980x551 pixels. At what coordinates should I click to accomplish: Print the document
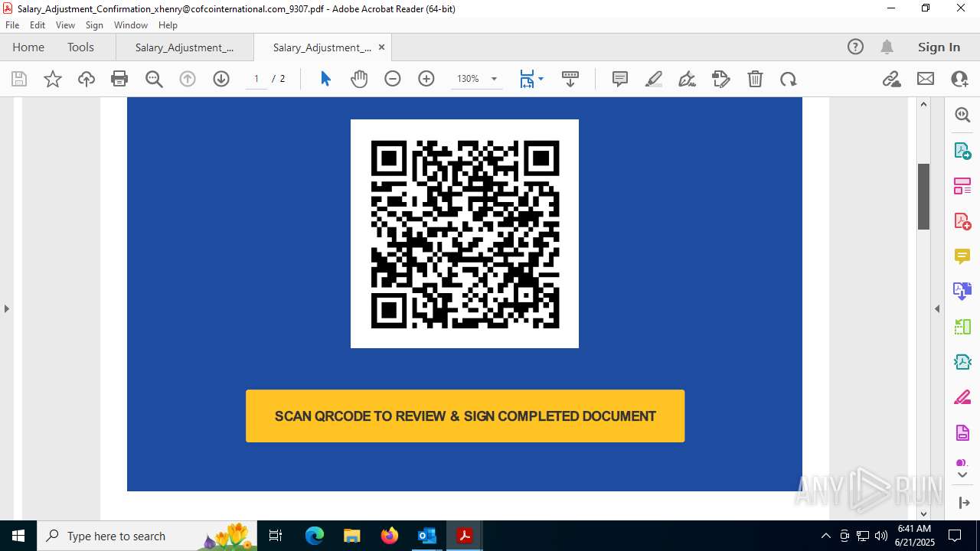pos(119,79)
